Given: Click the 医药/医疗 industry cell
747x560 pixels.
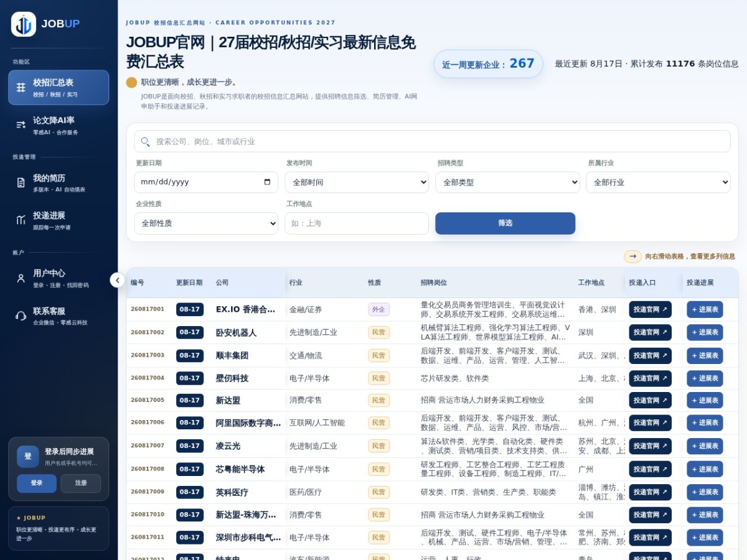Looking at the screenshot, I should pos(306,492).
